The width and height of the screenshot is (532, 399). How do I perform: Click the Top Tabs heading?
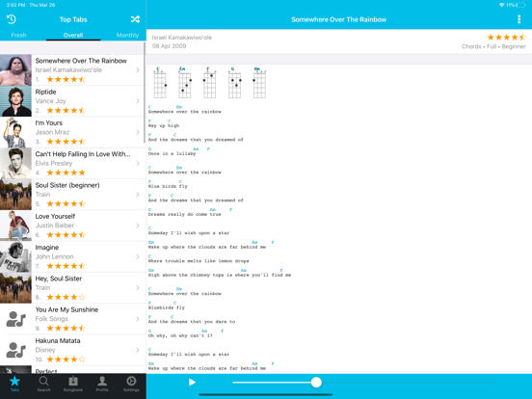click(73, 19)
